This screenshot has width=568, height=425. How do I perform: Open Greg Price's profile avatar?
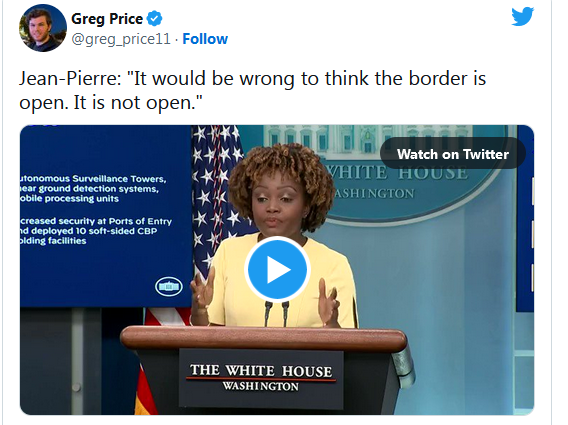click(43, 28)
